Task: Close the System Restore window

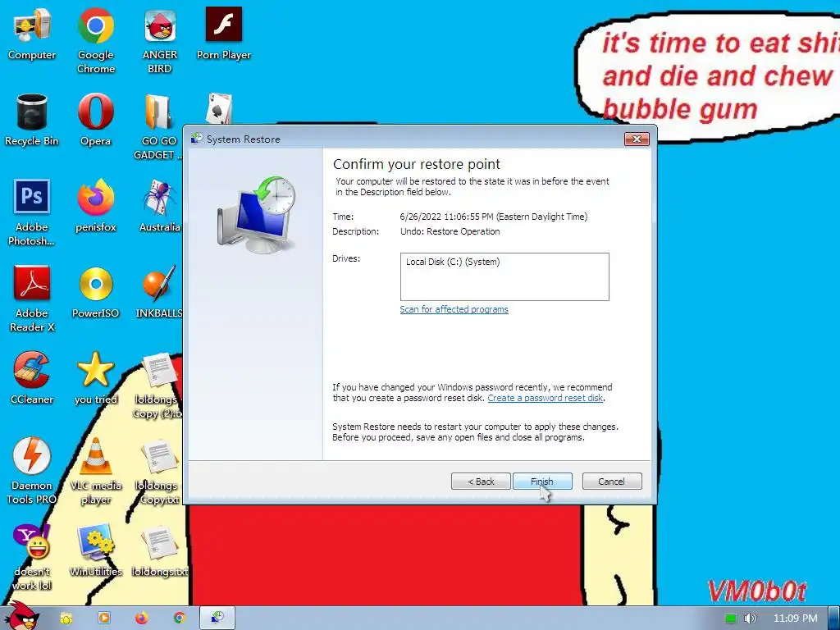Action: pyautogui.click(x=637, y=139)
